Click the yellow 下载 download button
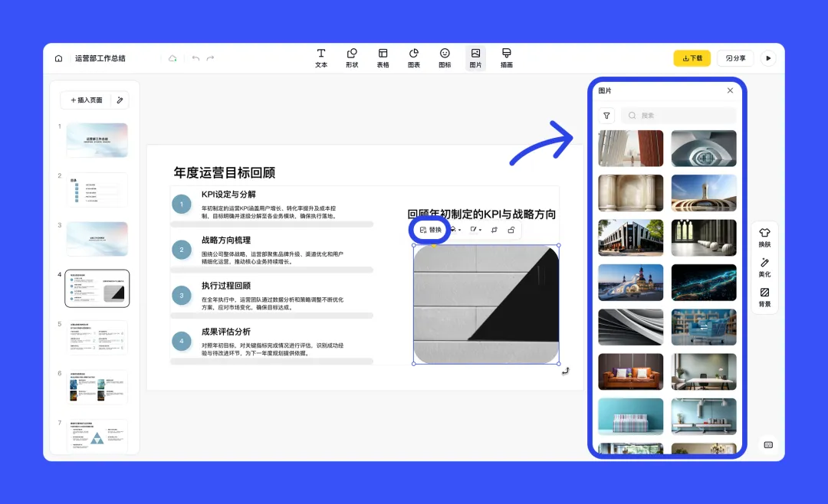Viewport: 828px width, 504px height. [692, 57]
